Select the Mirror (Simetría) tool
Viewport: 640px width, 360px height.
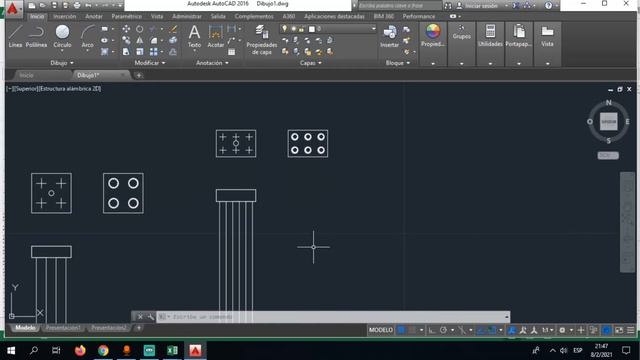click(140, 40)
